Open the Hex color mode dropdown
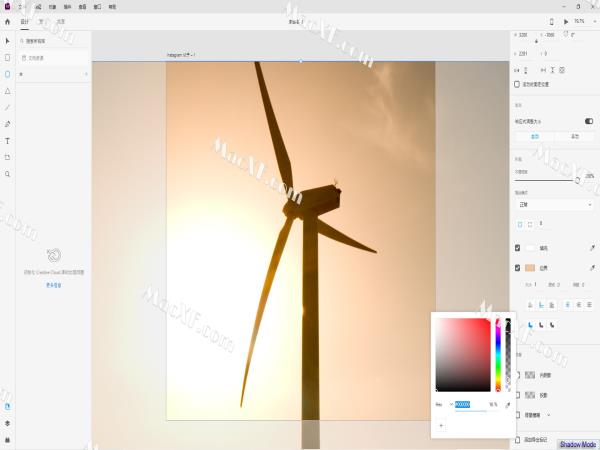 click(x=441, y=405)
